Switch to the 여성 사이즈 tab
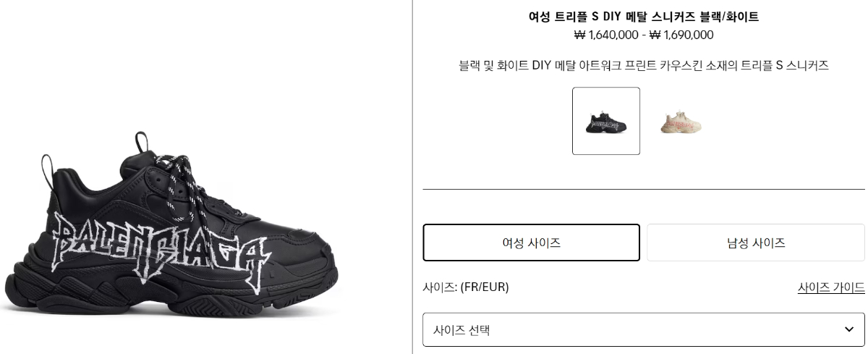868x354 pixels. point(532,243)
